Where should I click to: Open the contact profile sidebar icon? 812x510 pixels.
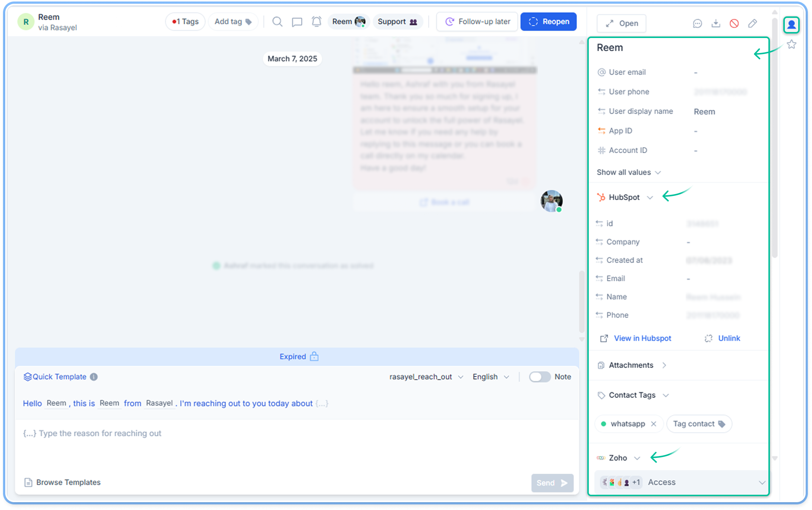click(x=791, y=25)
